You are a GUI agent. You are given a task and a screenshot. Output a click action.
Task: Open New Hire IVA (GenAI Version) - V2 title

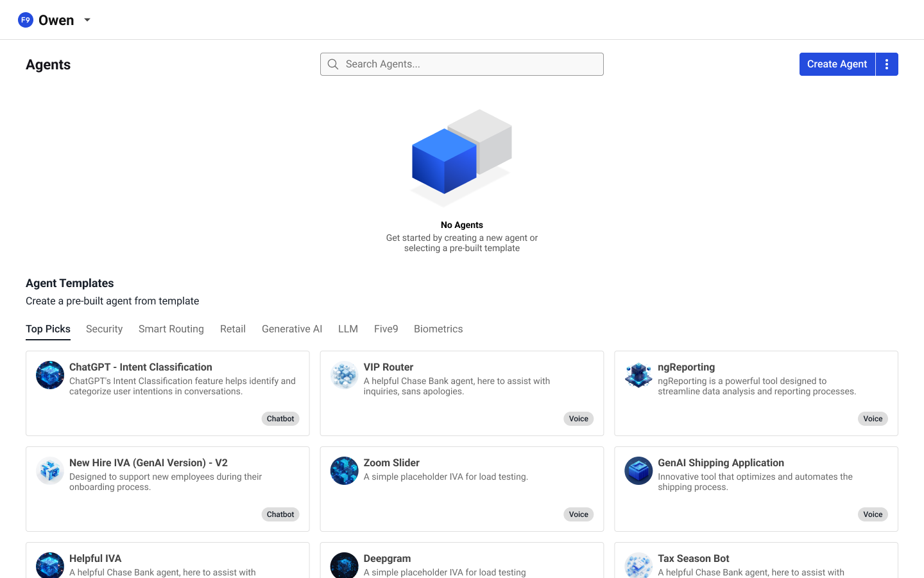coord(148,463)
